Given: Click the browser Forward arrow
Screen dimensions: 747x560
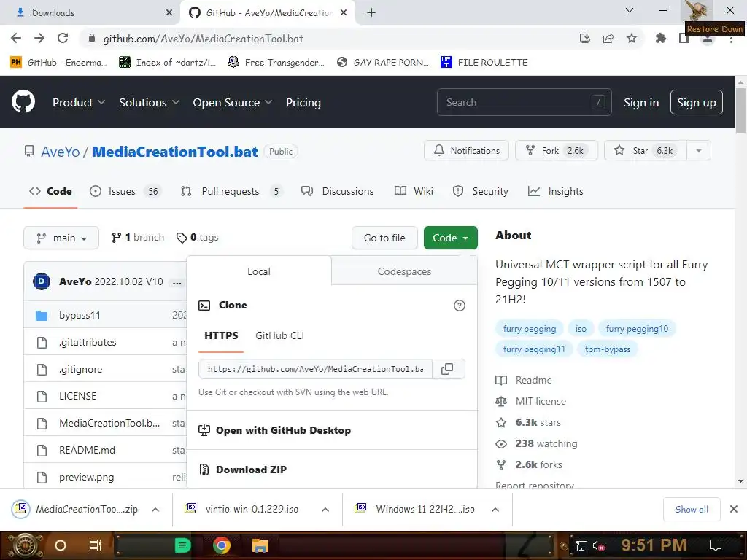Looking at the screenshot, I should pos(39,39).
